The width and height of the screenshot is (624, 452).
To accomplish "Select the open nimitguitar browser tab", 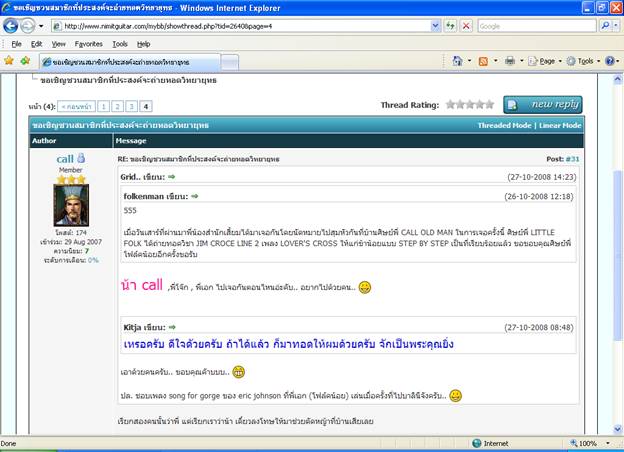I will [x=102, y=61].
